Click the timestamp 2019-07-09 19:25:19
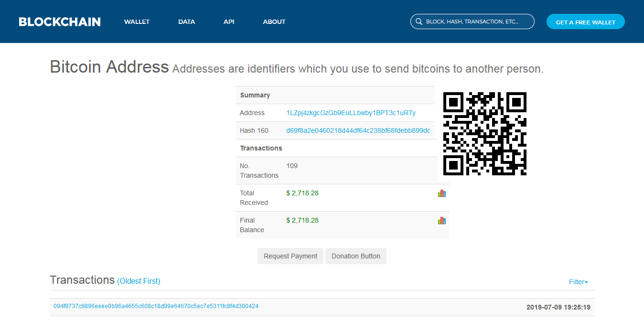644x321 pixels. (x=558, y=307)
